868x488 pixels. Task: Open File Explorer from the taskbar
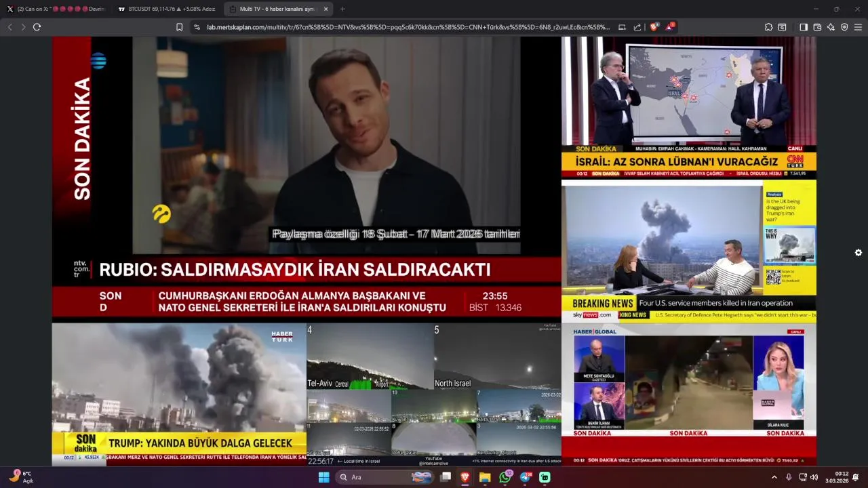coord(485,477)
